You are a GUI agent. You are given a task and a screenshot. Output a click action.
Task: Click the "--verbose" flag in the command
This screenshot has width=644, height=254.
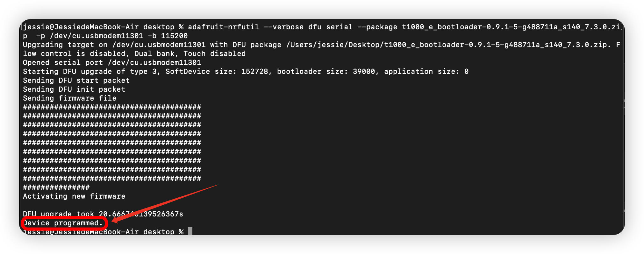coord(283,27)
